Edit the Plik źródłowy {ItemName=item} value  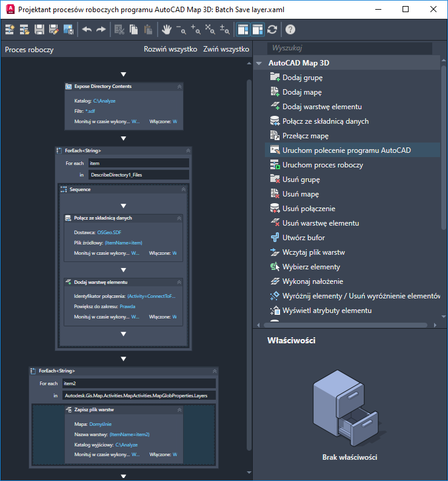(124, 243)
